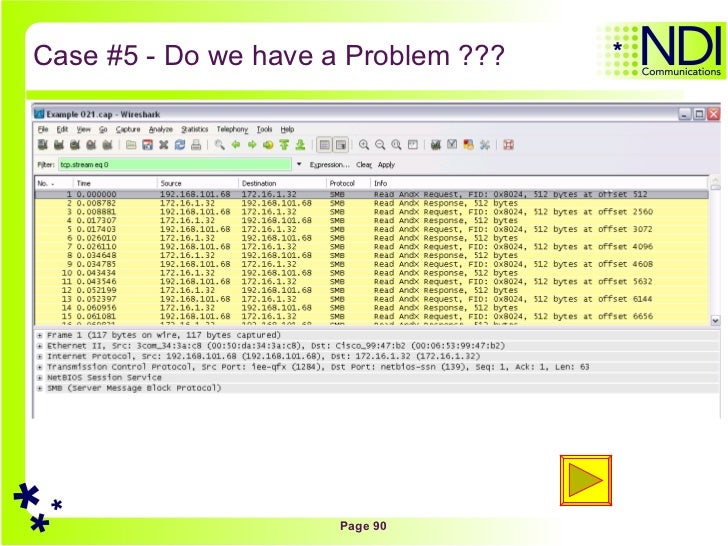Close the capture file X icon
The image size is (728, 546).
point(163,145)
